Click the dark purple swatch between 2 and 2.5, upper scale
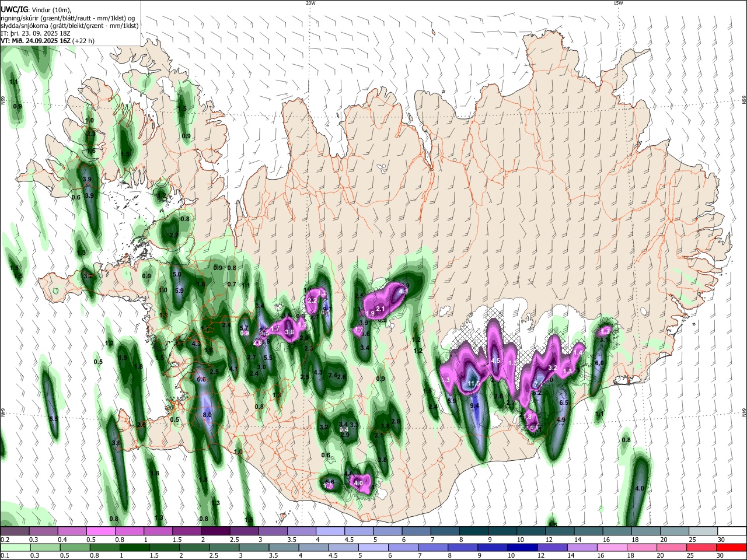 click(215, 531)
